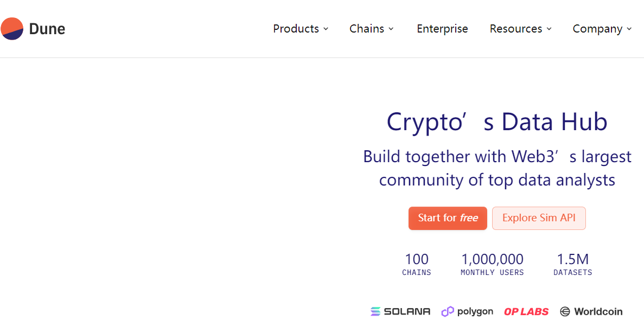Open the Products menu
The height and width of the screenshot is (320, 644).
[301, 29]
